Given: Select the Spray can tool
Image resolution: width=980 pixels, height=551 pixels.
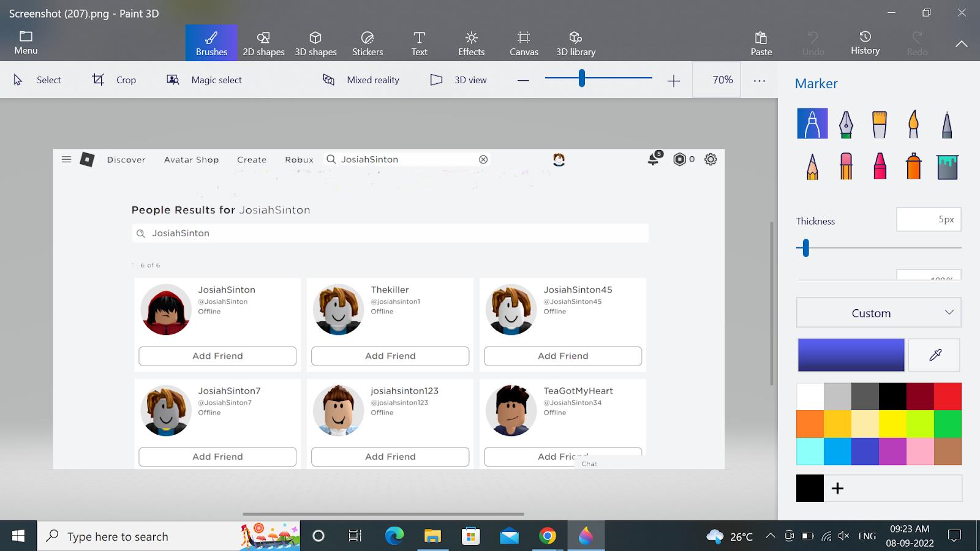Looking at the screenshot, I should (x=913, y=166).
